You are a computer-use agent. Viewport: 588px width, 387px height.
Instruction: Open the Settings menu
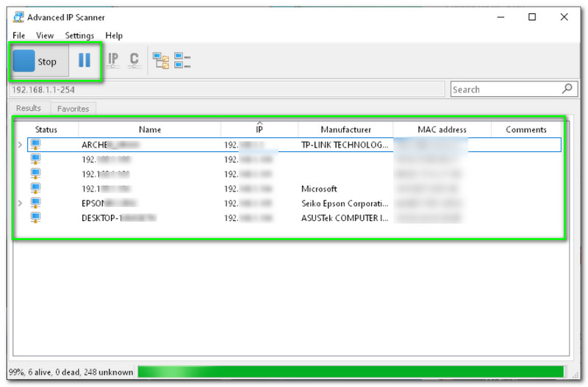click(x=79, y=35)
